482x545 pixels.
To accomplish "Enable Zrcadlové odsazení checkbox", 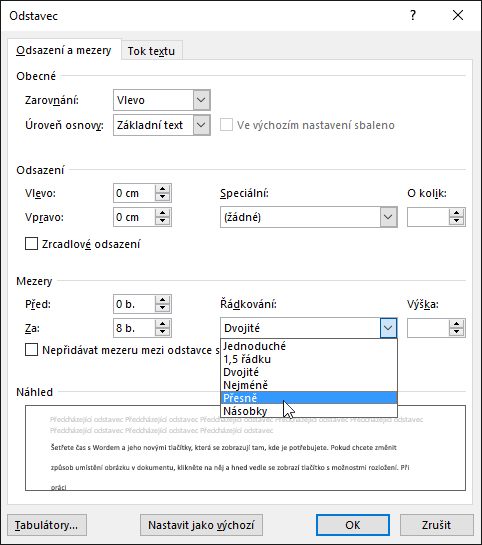I will tap(31, 244).
